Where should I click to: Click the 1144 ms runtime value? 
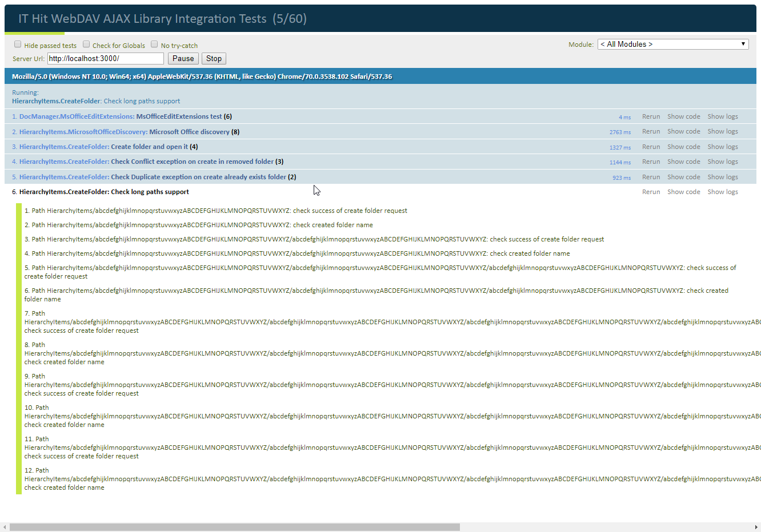(620, 162)
